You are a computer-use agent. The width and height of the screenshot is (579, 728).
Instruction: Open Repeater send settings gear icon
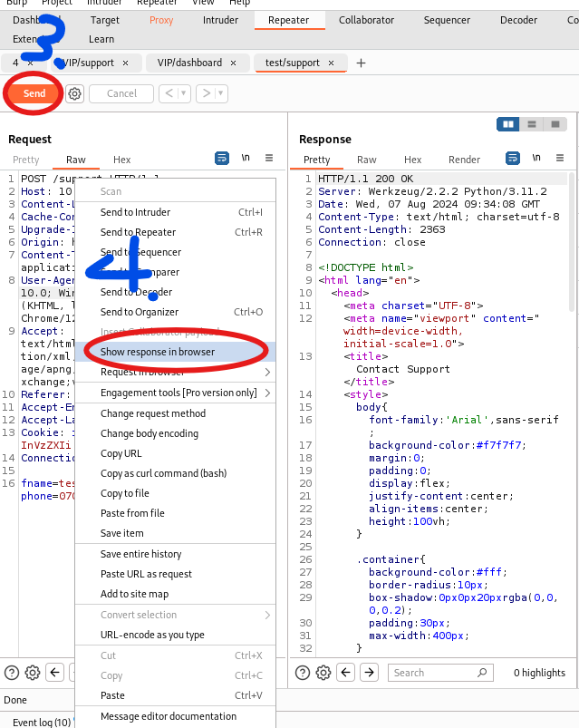(74, 93)
